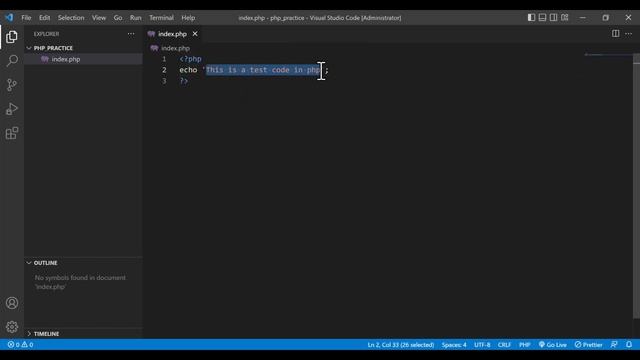Open the Go menu

[x=118, y=18]
